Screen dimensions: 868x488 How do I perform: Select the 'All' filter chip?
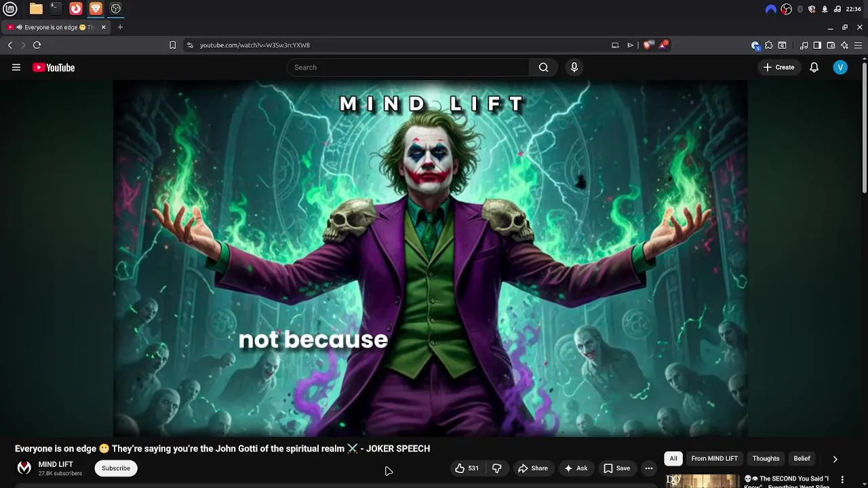coord(673,459)
